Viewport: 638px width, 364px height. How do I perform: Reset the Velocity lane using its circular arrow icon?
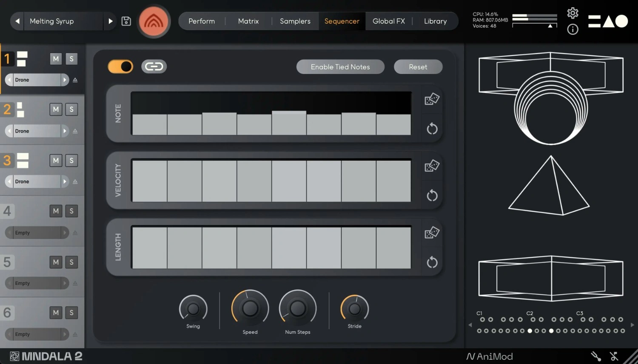[x=432, y=195]
